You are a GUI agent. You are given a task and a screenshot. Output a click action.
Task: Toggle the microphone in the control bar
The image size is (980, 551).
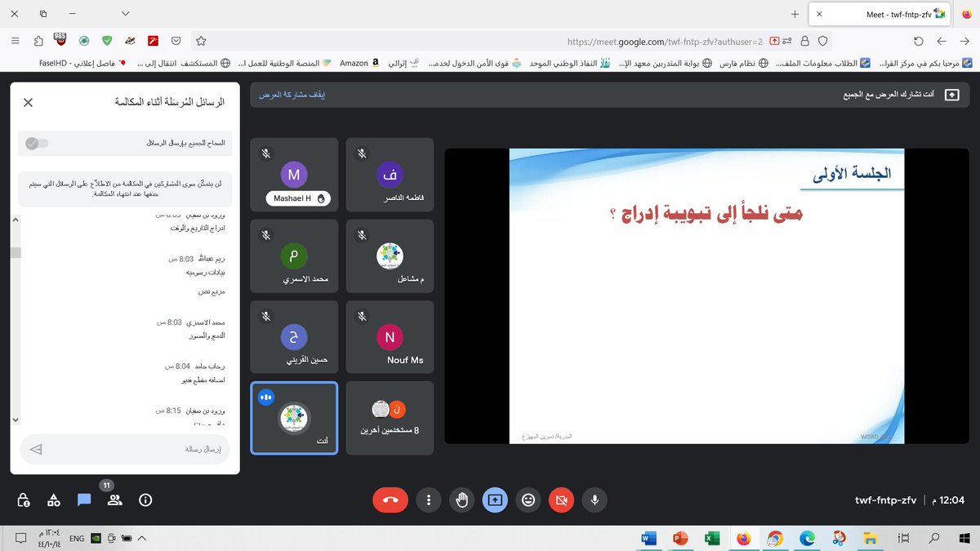tap(595, 500)
